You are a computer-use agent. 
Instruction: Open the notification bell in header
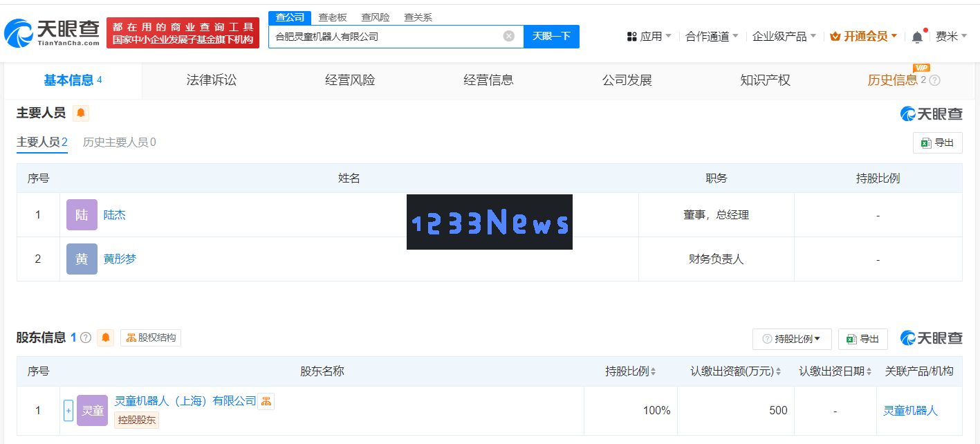point(917,37)
